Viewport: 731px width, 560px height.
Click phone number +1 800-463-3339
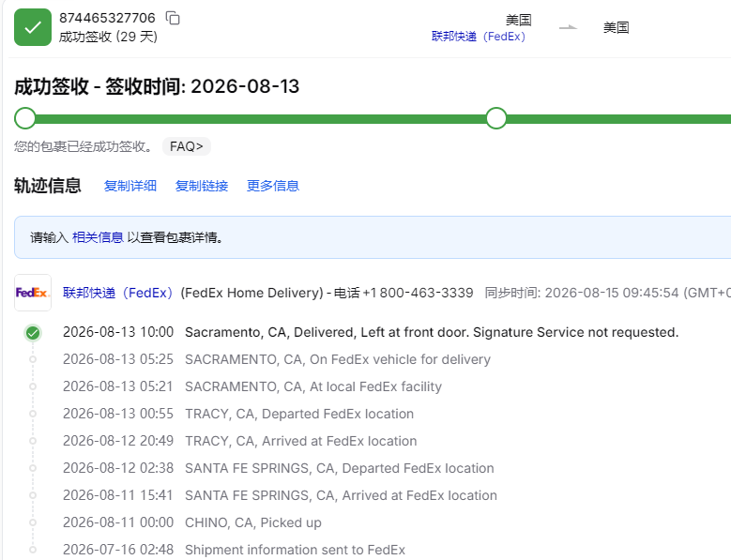418,293
